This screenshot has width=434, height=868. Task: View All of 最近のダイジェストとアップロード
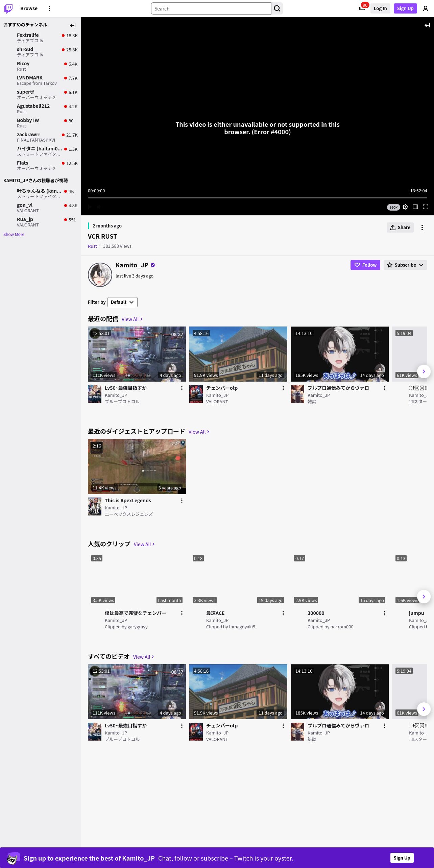199,432
